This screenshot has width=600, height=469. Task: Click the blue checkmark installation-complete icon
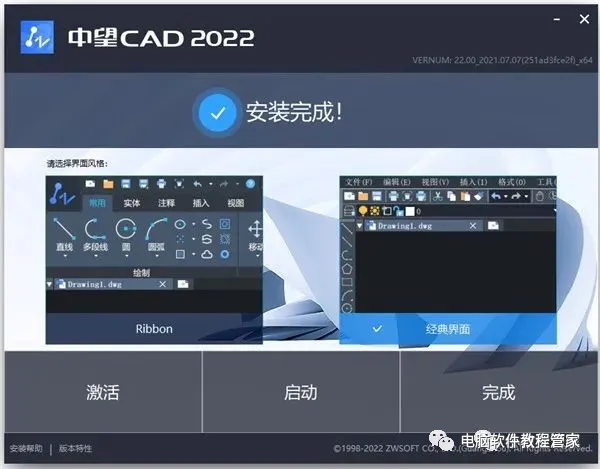[x=217, y=113]
